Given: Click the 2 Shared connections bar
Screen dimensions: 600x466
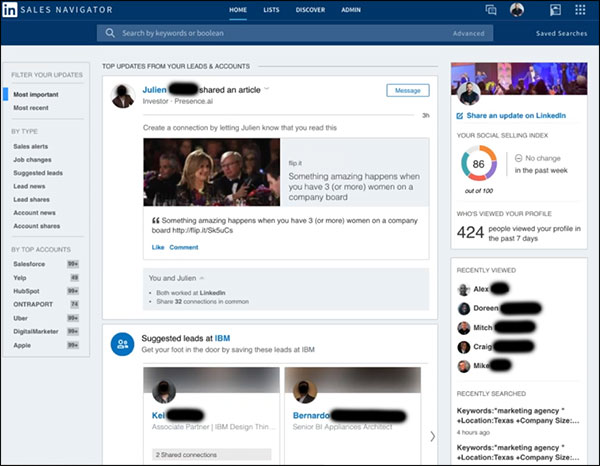Looking at the screenshot, I should click(x=212, y=455).
